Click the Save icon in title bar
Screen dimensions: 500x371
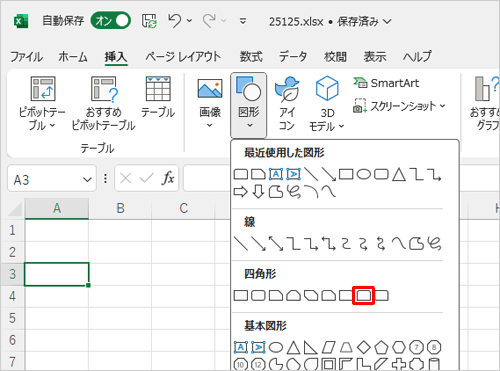tap(149, 21)
